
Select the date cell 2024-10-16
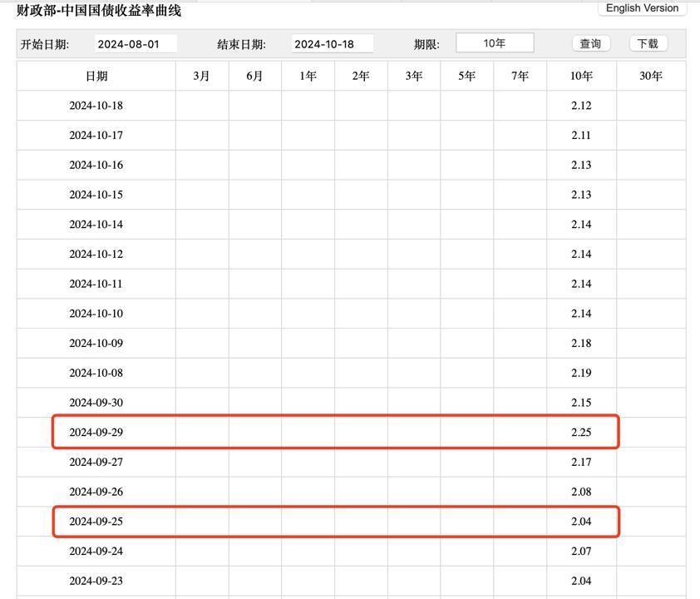96,166
